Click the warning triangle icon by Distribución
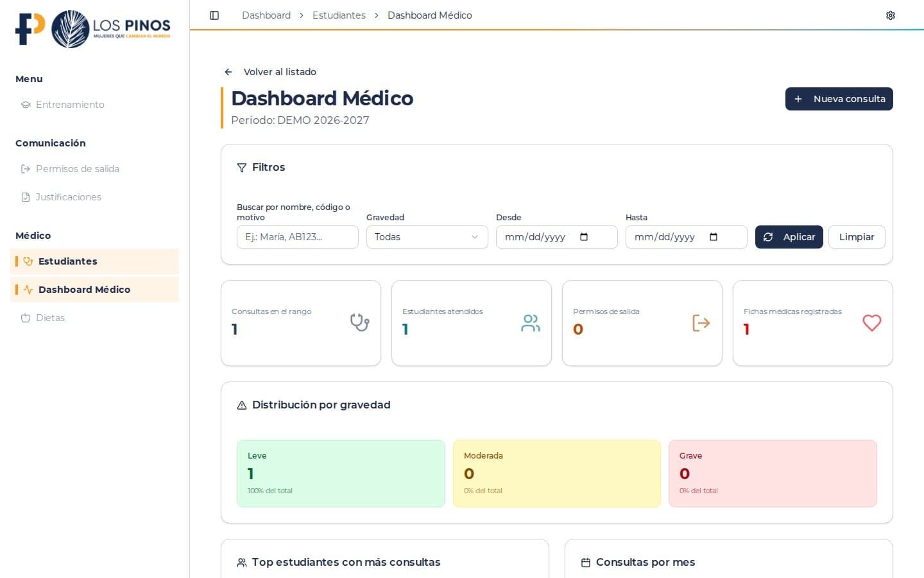Image resolution: width=924 pixels, height=578 pixels. click(x=242, y=405)
